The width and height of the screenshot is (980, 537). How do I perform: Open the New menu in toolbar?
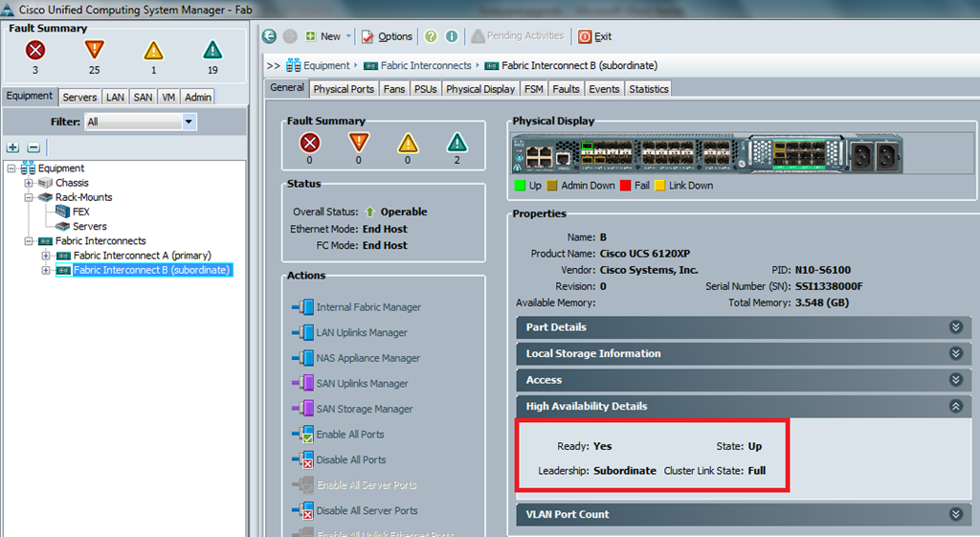[328, 36]
